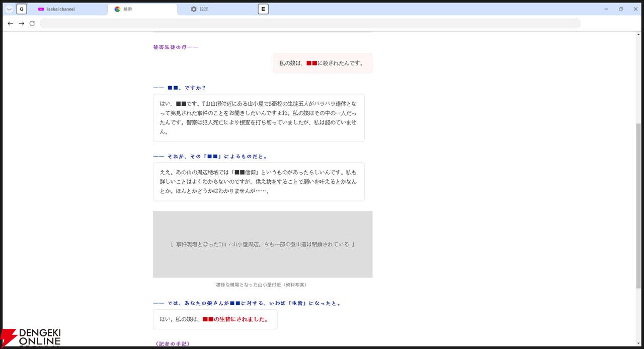Click the forward arrow navigation button
Image resolution: width=644 pixels, height=349 pixels.
tap(21, 23)
